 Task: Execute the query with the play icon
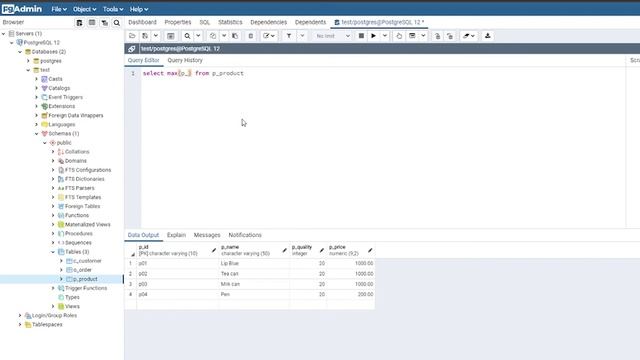coord(373,36)
